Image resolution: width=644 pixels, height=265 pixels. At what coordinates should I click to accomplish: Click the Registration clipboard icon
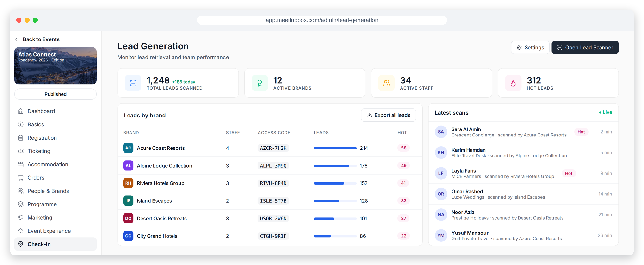20,137
